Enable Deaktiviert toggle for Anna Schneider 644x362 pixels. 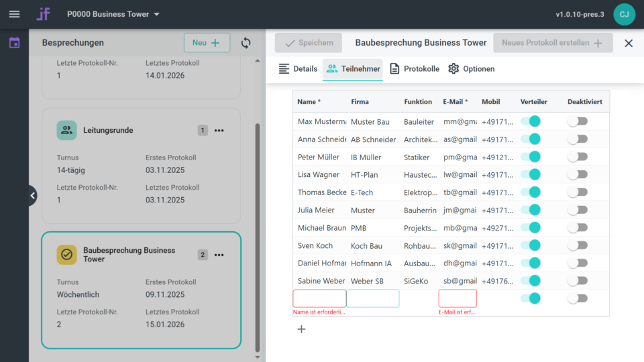[577, 139]
